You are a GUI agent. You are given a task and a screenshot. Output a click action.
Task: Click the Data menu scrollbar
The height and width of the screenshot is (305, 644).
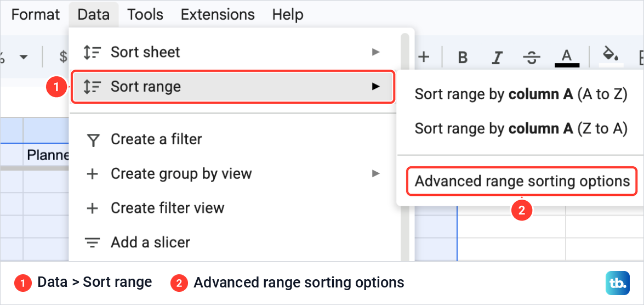[x=405, y=147]
